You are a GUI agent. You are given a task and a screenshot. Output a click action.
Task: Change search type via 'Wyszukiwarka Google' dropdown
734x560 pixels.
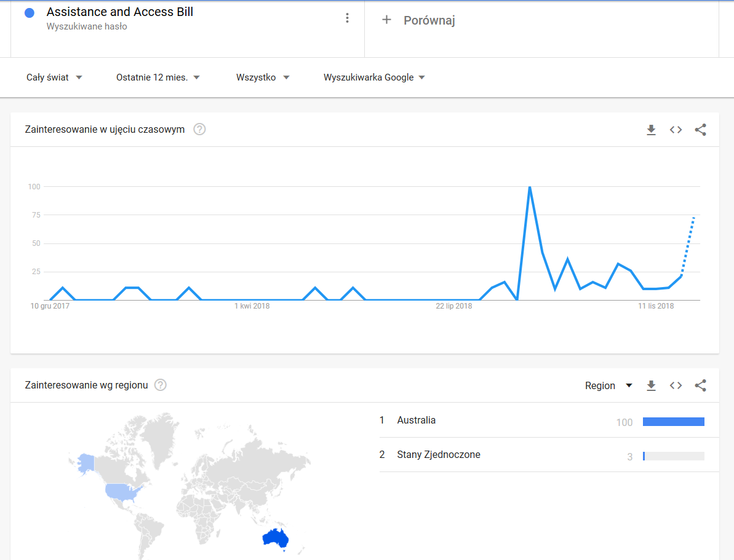pos(374,77)
